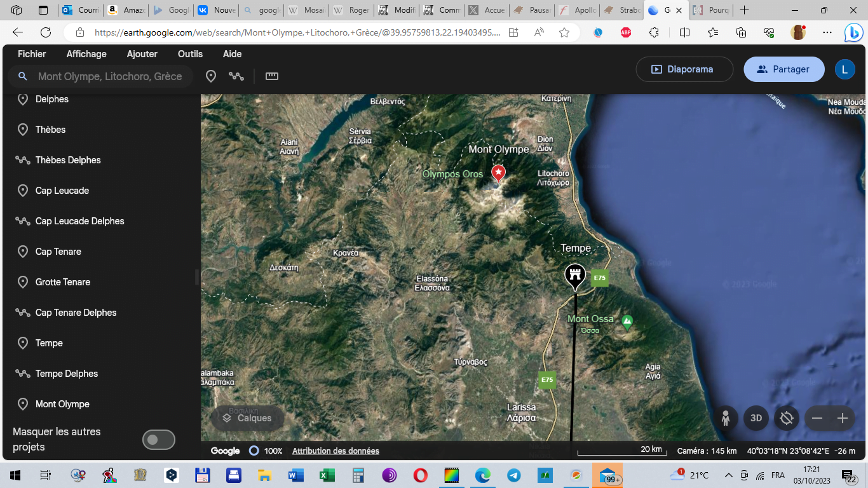Add a placemark with the pin tool

click(x=211, y=76)
